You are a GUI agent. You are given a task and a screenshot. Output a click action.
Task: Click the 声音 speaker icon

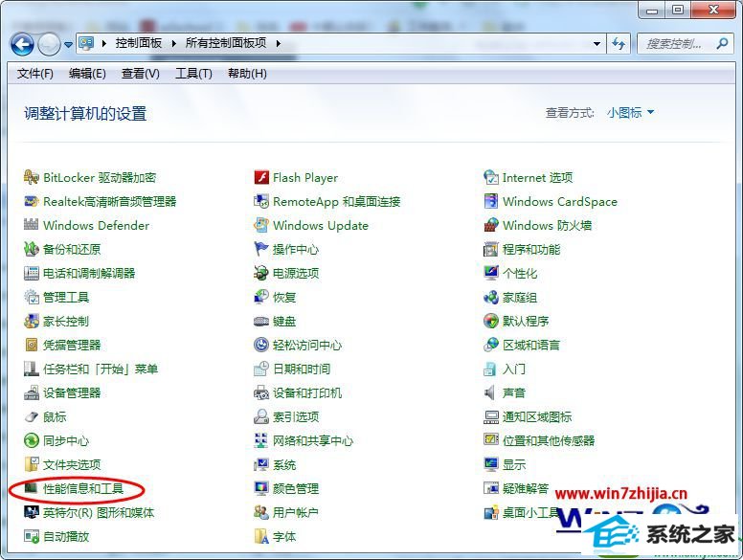coord(490,392)
